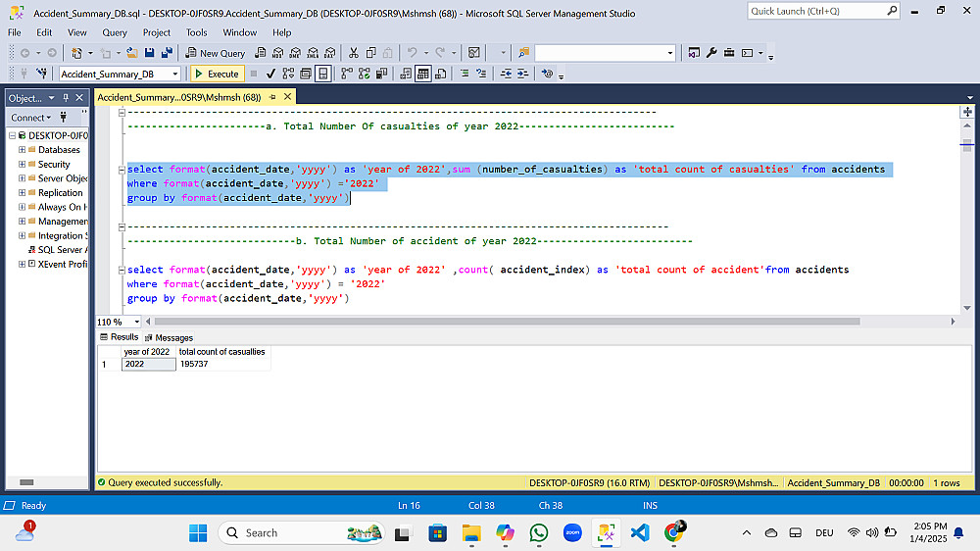Click the New Query button

(x=215, y=53)
